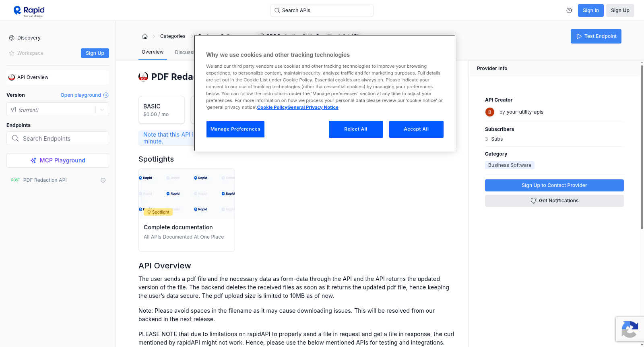This screenshot has height=347, width=644.
Task: Click the Search Endpoints magnifier icon
Action: coord(15,138)
